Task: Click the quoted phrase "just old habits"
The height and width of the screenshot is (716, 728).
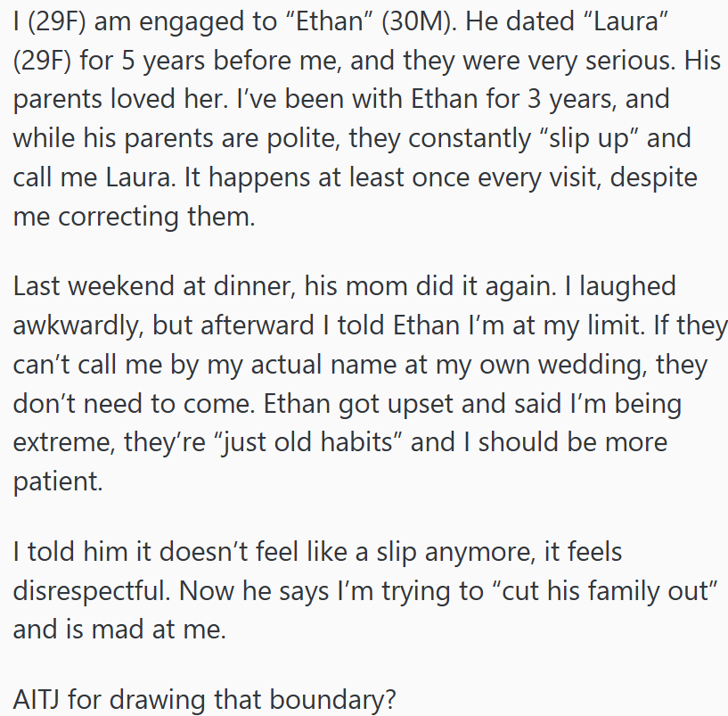Action: (344, 443)
